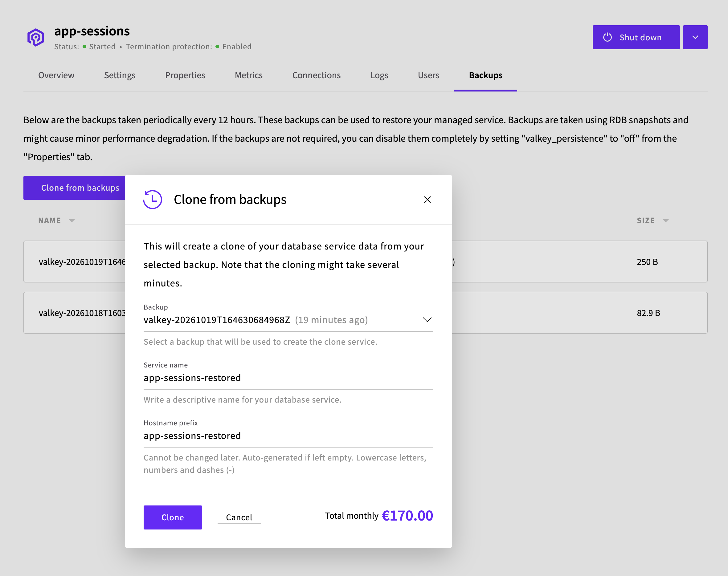This screenshot has width=728, height=576.
Task: Edit the Service name field
Action: (x=288, y=378)
